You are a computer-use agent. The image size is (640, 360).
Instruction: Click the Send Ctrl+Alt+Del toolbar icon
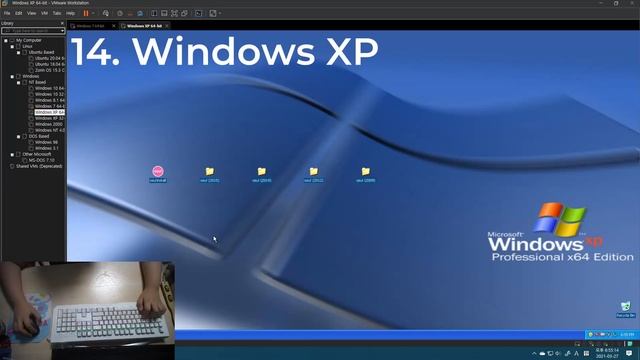click(106, 13)
